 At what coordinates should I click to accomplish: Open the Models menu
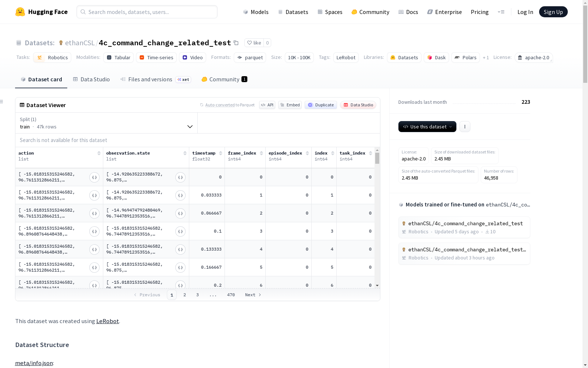click(256, 12)
